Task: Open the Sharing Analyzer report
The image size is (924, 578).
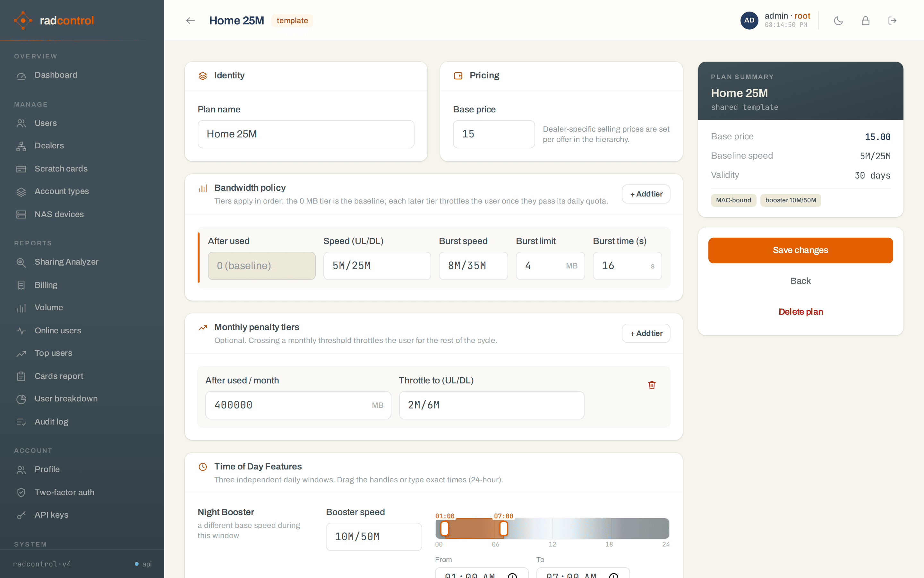Action: pos(82,262)
